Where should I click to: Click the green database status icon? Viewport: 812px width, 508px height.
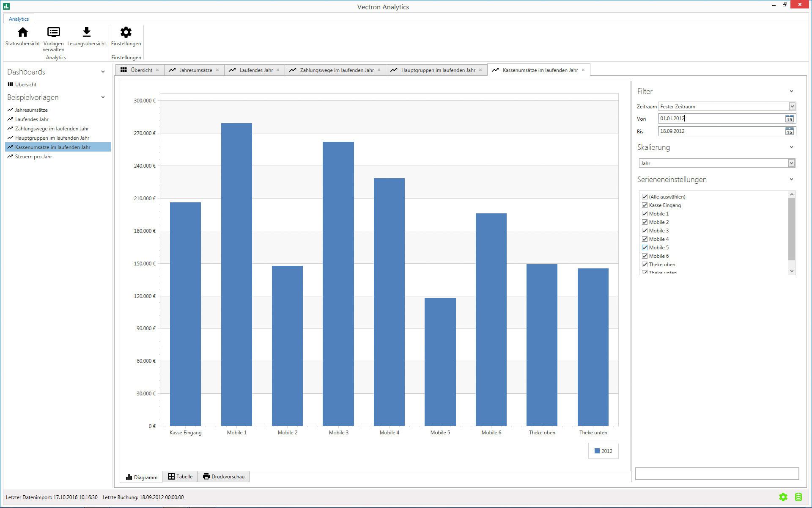click(x=798, y=497)
